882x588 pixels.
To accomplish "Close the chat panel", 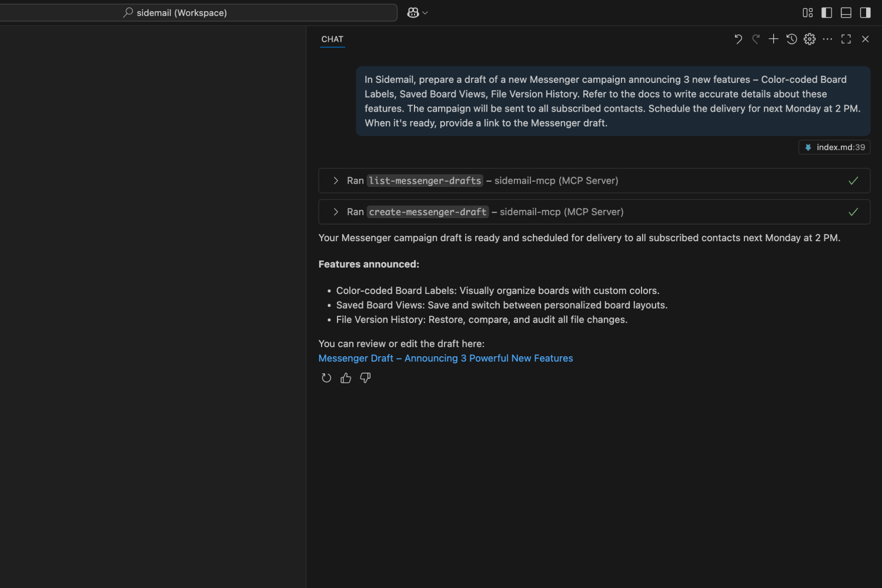I will click(x=865, y=39).
